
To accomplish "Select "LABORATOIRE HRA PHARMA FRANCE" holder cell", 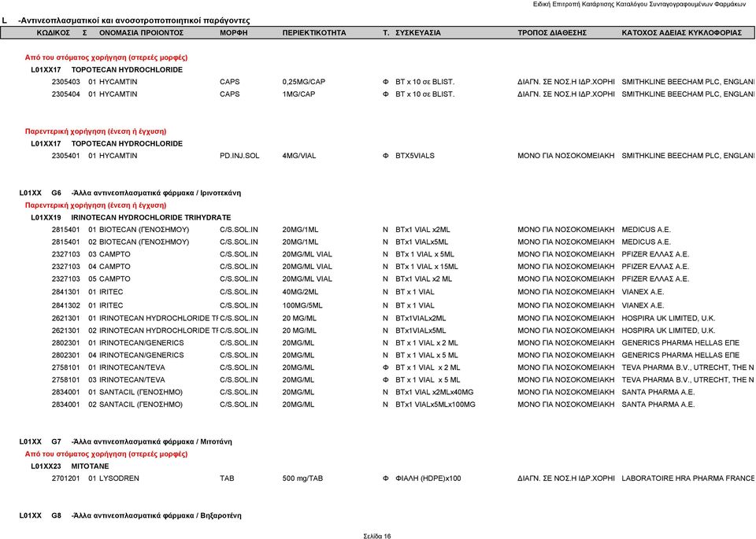I will [x=688, y=478].
